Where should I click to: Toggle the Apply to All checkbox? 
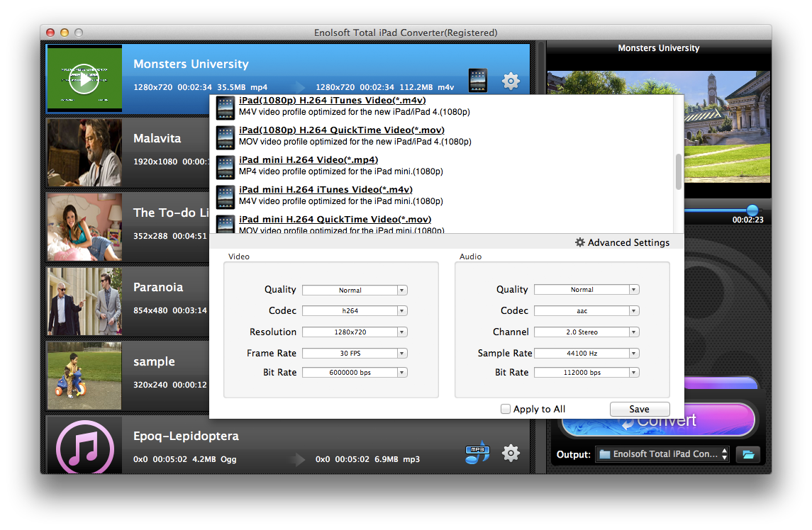[506, 409]
